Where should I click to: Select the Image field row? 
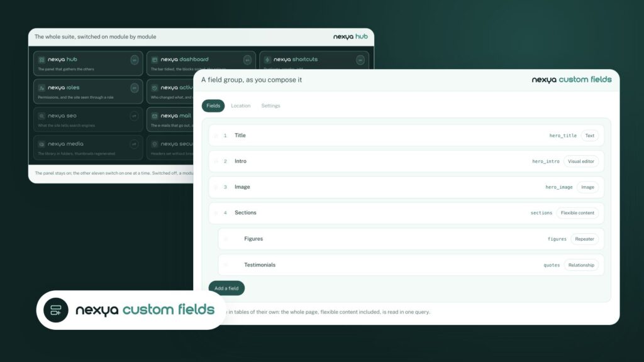click(x=406, y=187)
